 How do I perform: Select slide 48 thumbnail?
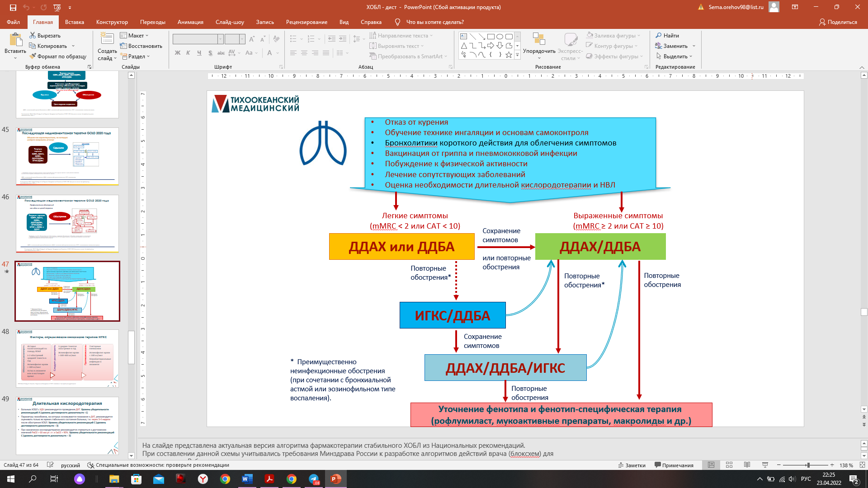coord(67,359)
